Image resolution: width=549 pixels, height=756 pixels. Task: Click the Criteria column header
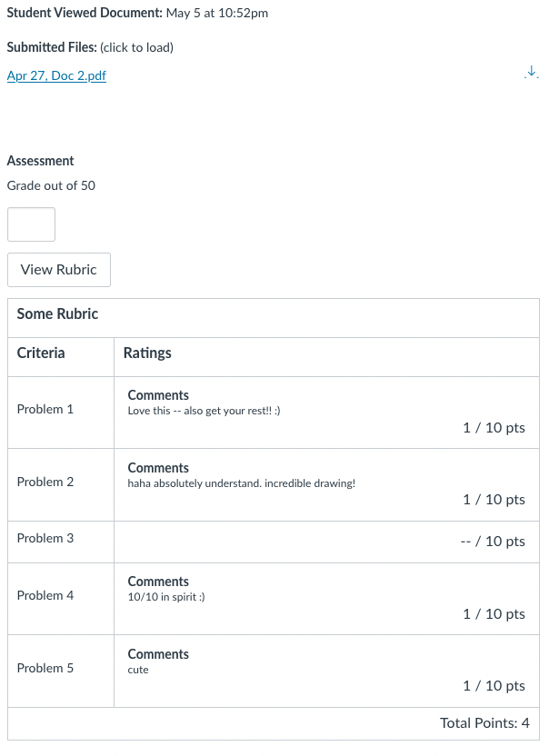[41, 353]
